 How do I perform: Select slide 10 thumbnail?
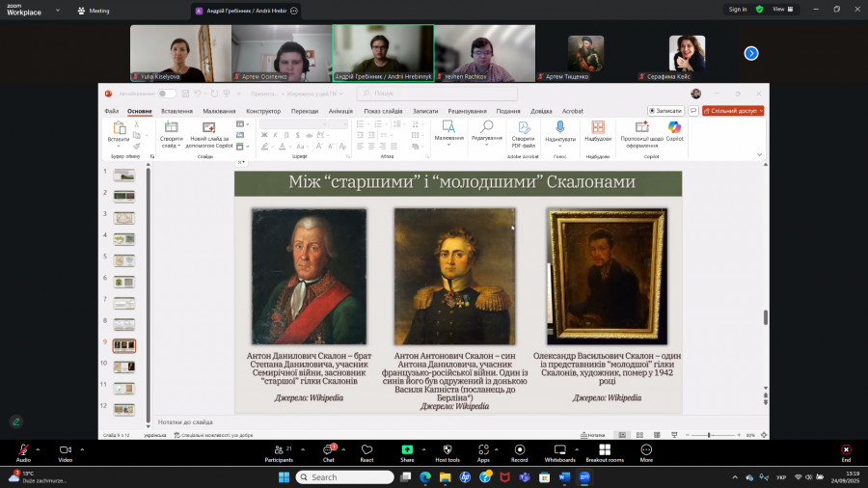click(124, 366)
